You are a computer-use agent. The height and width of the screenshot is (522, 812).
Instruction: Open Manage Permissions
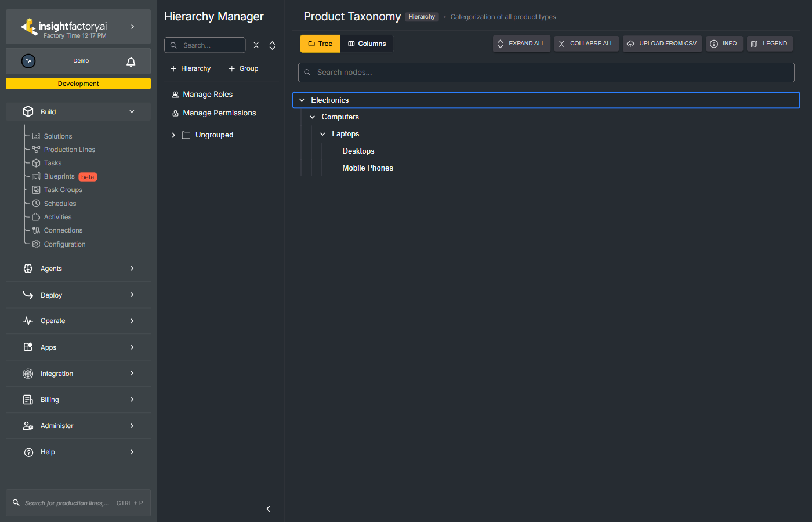219,113
